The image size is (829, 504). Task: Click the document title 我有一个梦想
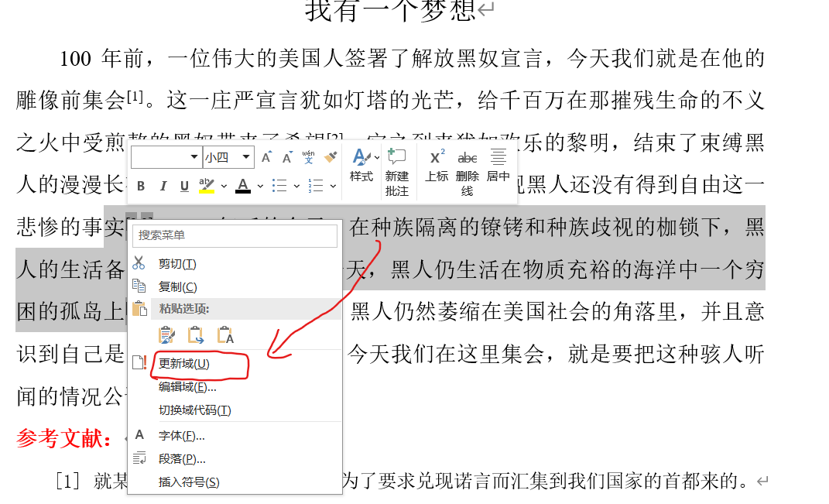click(391, 11)
